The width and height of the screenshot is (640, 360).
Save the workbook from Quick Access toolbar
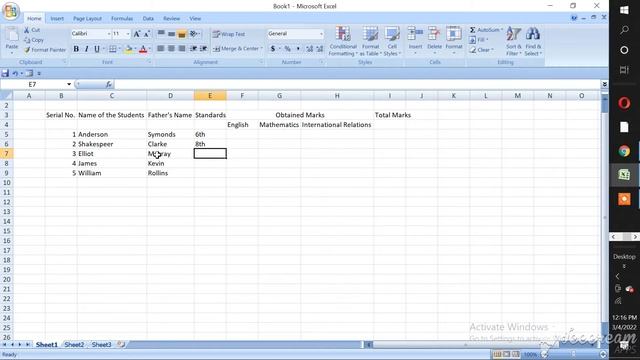click(x=5, y=73)
